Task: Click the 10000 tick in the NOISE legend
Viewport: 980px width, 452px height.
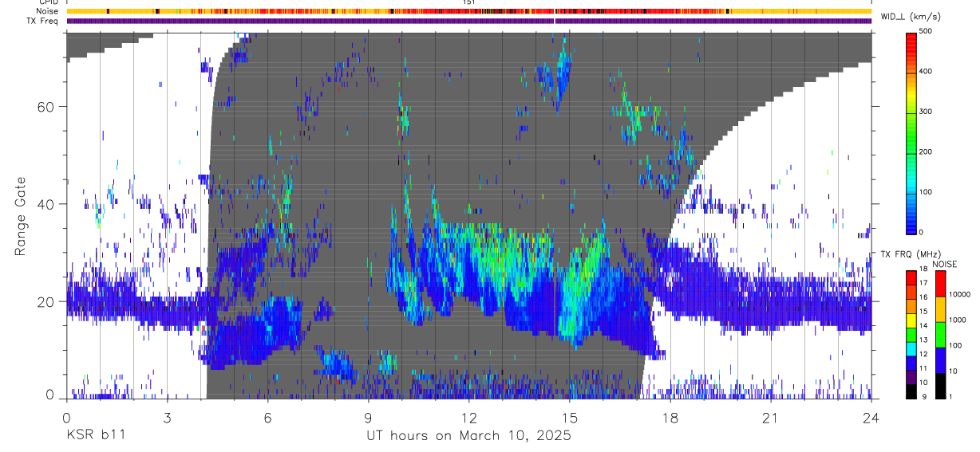Action: pyautogui.click(x=960, y=294)
